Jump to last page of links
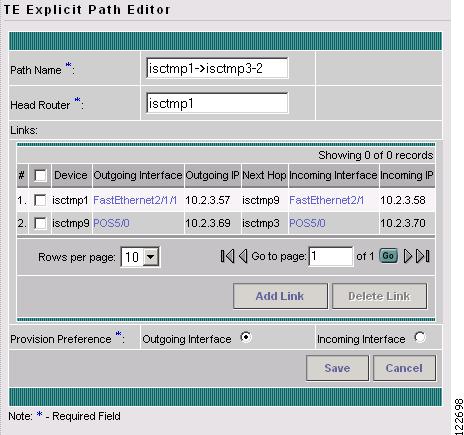Viewport: 464px width, 435px height. tap(423, 256)
